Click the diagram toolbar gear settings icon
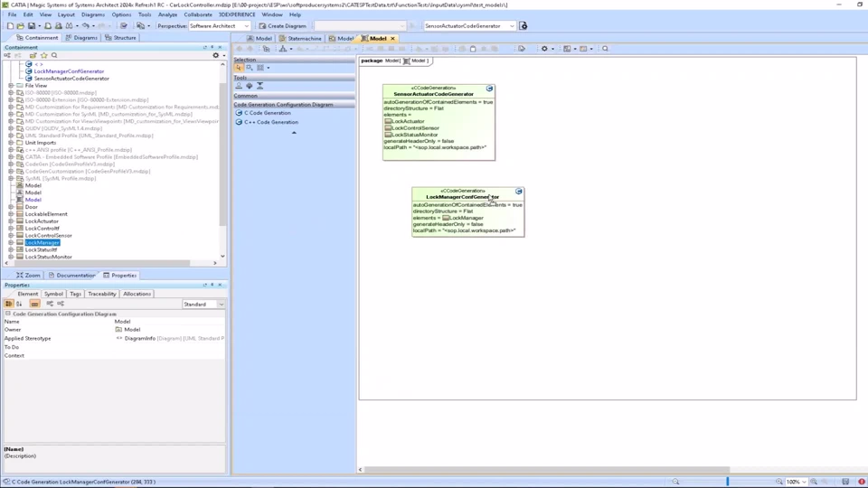The height and width of the screenshot is (488, 868). 544,49
